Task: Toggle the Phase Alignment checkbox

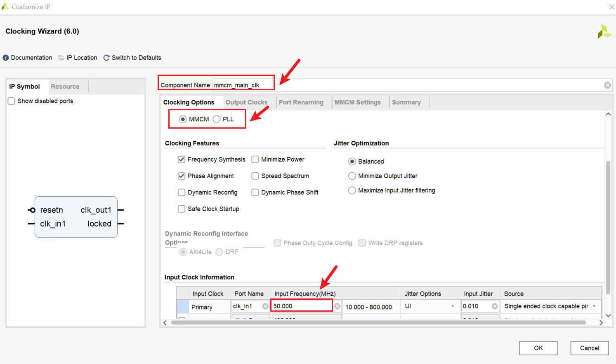Action: (x=182, y=176)
